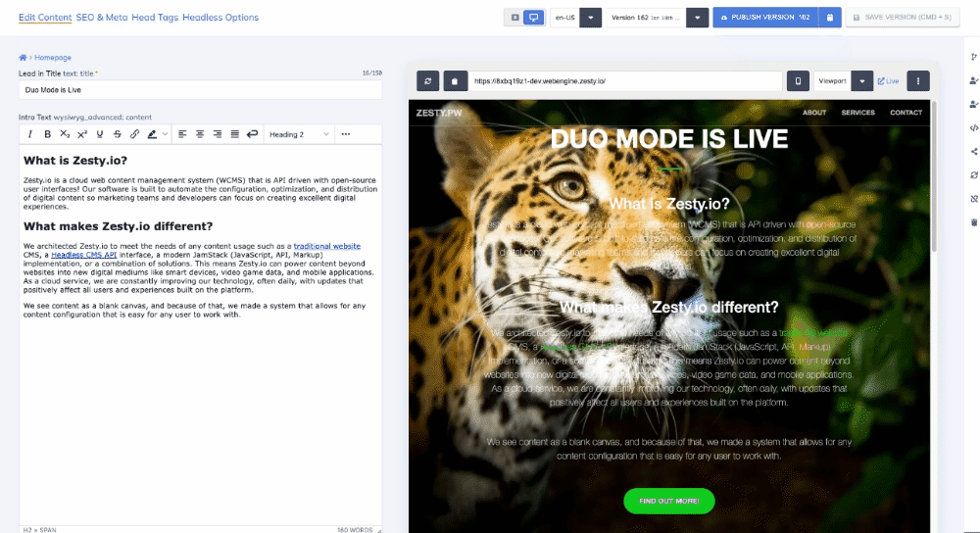Click the upper user-check icon in right sidebar
This screenshot has width=980, height=533.
click(974, 80)
